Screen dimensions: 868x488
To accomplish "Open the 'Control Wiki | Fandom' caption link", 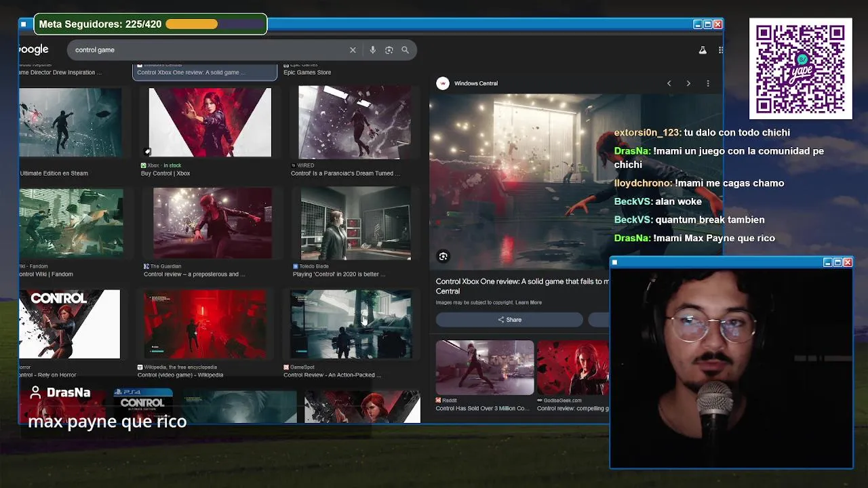I will tap(46, 274).
